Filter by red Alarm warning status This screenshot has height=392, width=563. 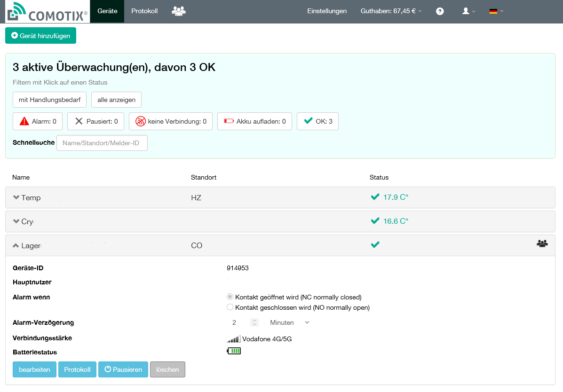pyautogui.click(x=38, y=121)
